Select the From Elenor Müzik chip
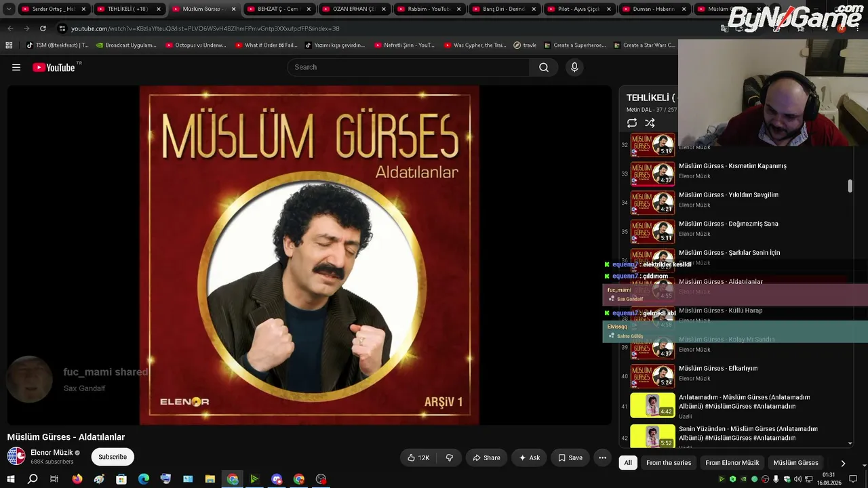This screenshot has height=488, width=868. coord(732,463)
